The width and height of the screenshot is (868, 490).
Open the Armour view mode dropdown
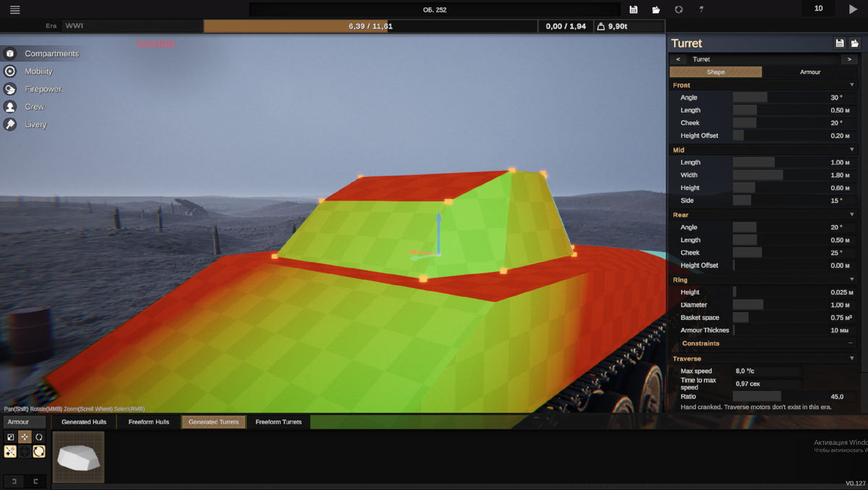pyautogui.click(x=25, y=422)
